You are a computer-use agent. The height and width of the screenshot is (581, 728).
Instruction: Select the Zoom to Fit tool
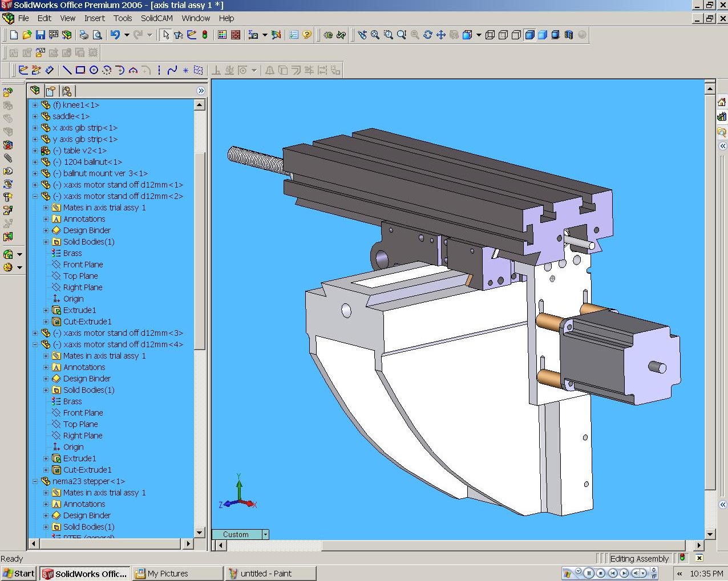[375, 35]
